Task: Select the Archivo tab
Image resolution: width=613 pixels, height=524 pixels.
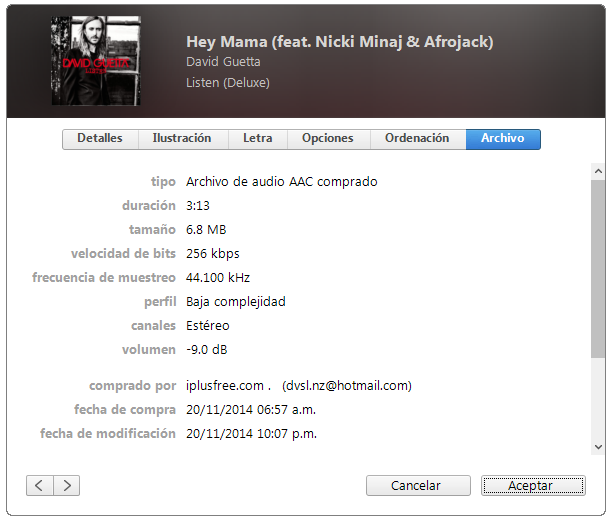Action: 503,139
